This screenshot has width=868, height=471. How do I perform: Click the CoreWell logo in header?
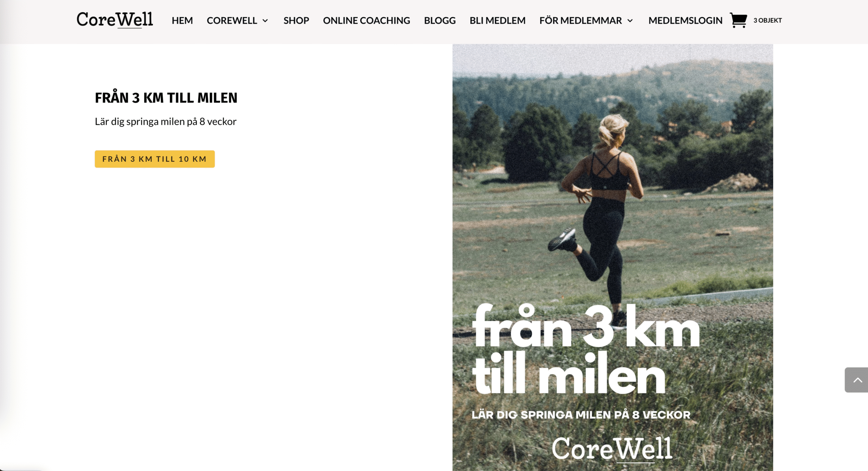pos(115,20)
